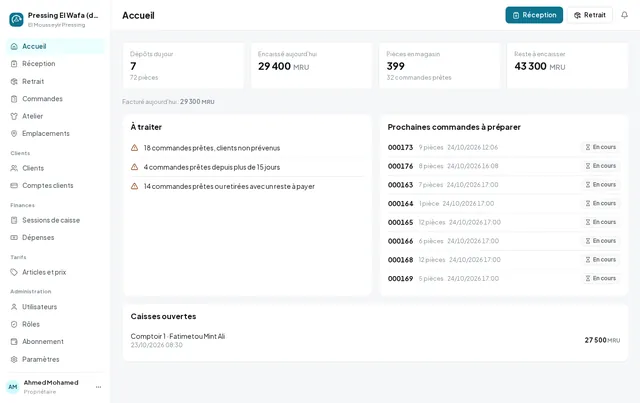Open order 000168
Image resolution: width=640 pixels, height=403 pixels.
[x=504, y=260]
